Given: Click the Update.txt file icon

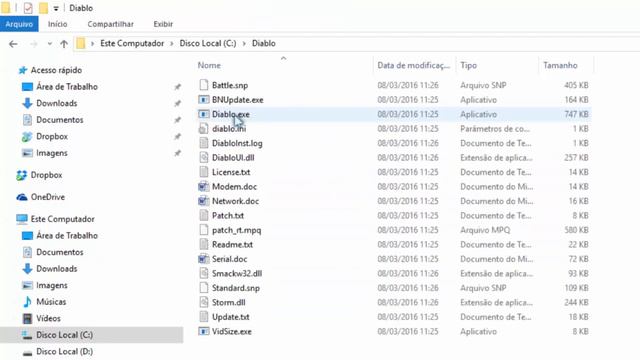Looking at the screenshot, I should 203,317.
